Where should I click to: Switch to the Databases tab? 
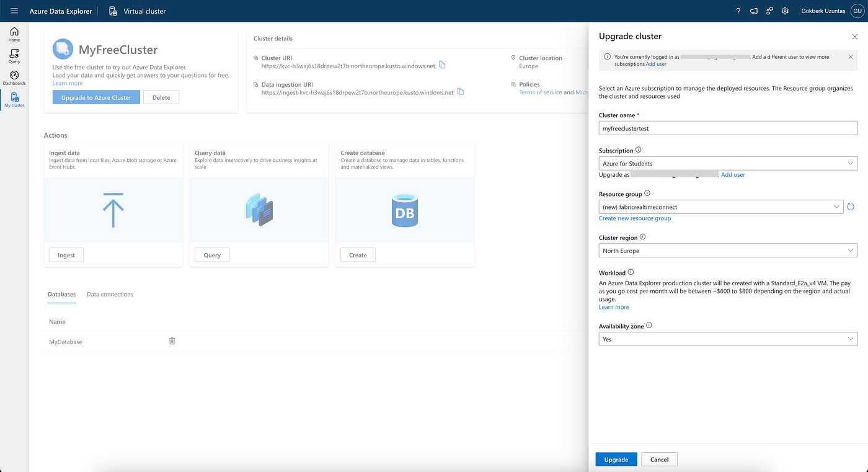point(62,294)
